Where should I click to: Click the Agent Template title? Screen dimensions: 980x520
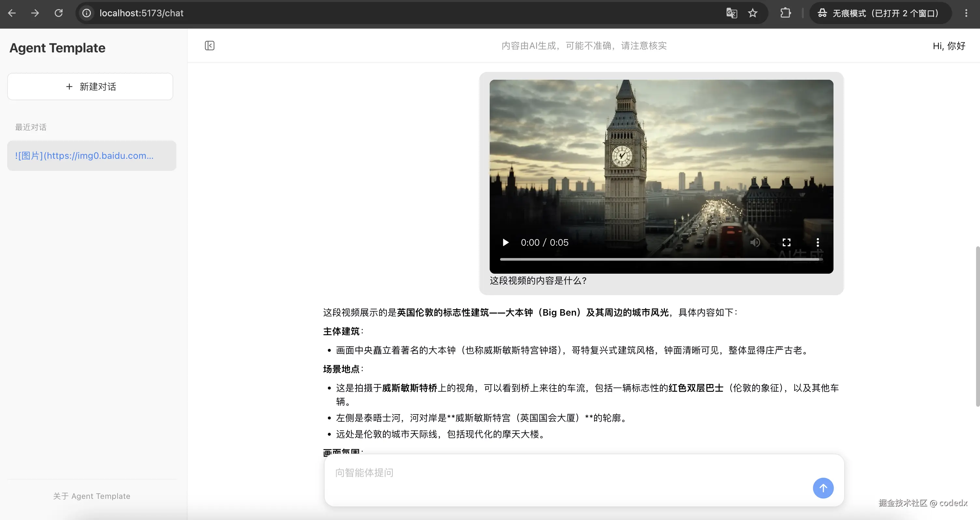[57, 48]
